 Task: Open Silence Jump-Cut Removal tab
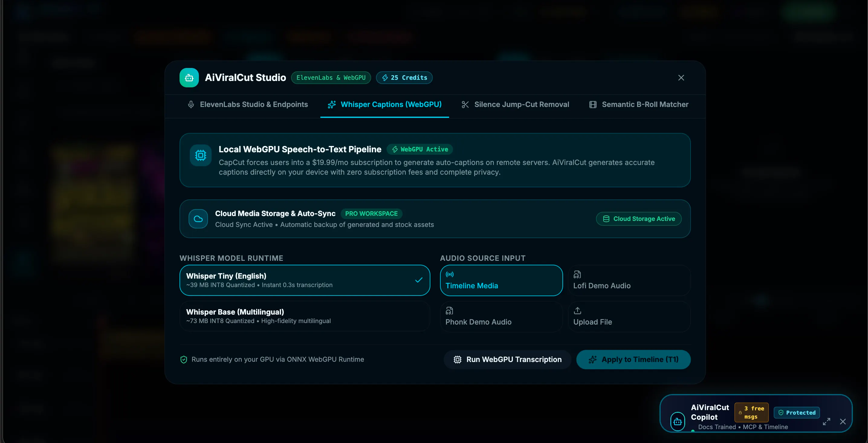click(x=515, y=105)
